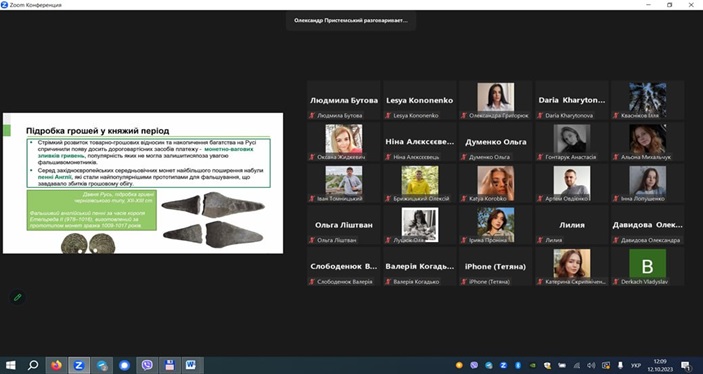Image resolution: width=703 pixels, height=374 pixels.
Task: Click the microphone tray icon
Action: point(620,365)
